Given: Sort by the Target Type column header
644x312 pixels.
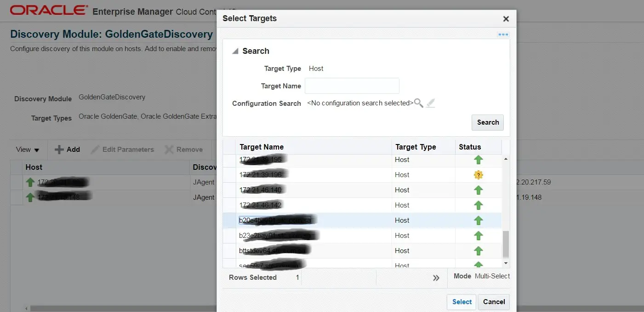Looking at the screenshot, I should (416, 147).
